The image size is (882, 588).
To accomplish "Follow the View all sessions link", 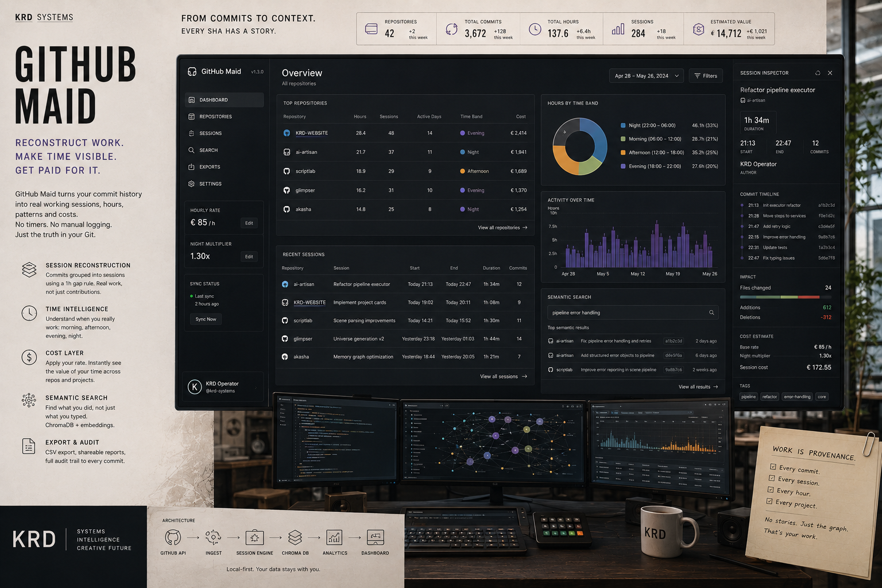I will pos(504,377).
